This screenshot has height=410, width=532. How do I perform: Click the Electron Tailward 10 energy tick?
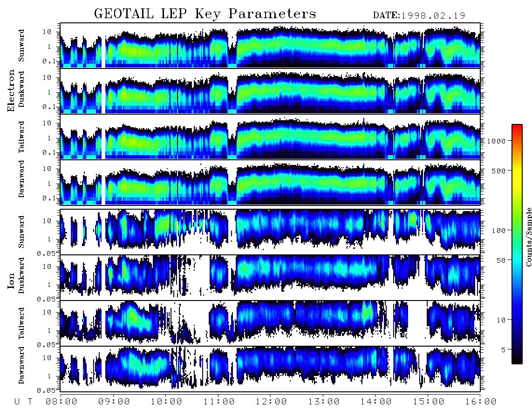tap(47, 123)
